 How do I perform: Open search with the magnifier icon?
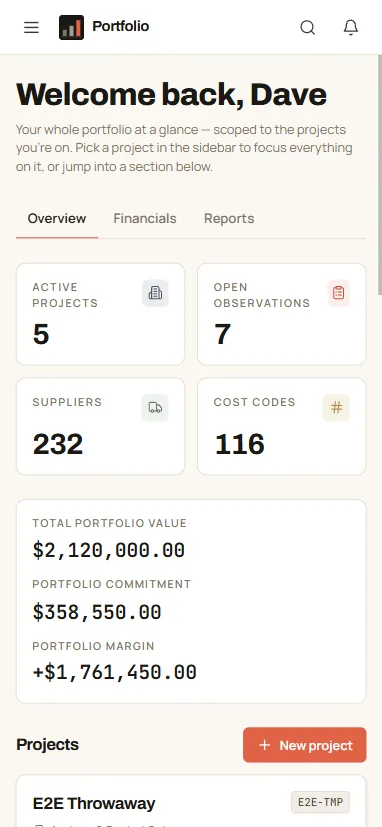(308, 27)
